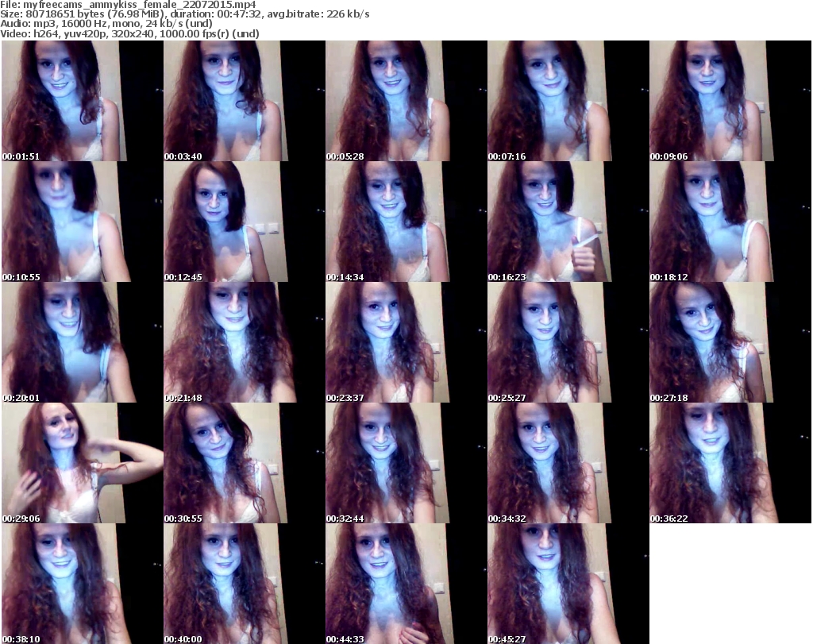Click the thumbnail timestamped 00:23:37
The width and height of the screenshot is (813, 644).
pyautogui.click(x=406, y=342)
